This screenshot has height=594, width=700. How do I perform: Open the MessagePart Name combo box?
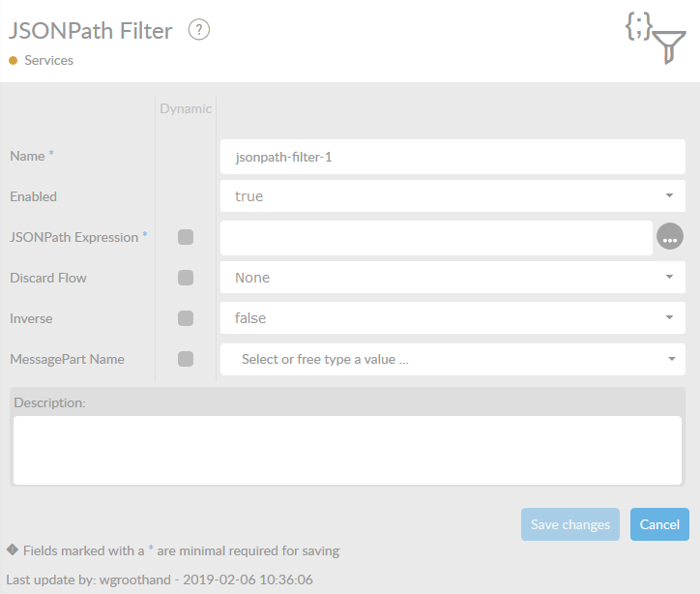click(x=452, y=359)
